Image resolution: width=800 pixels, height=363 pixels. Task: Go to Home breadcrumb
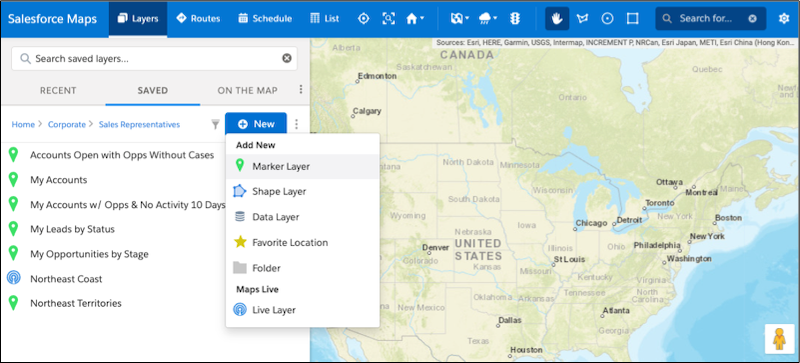(23, 124)
